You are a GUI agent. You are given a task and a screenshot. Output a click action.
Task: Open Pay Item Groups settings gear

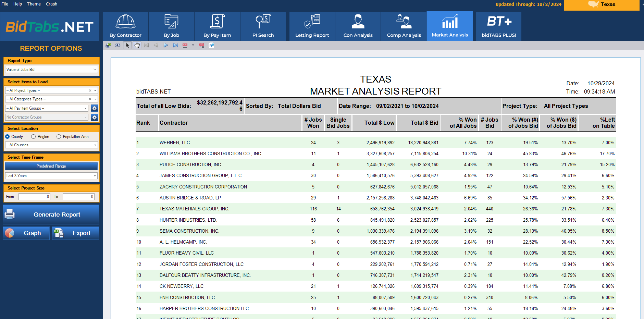click(x=94, y=108)
